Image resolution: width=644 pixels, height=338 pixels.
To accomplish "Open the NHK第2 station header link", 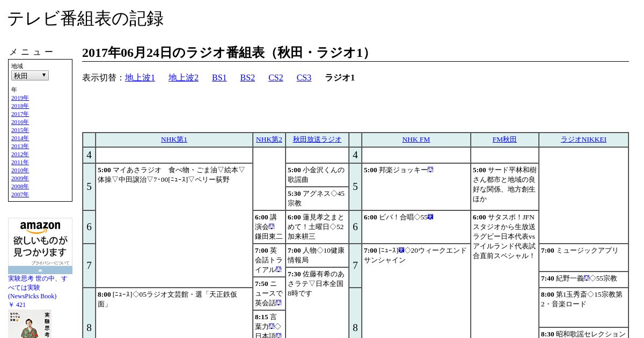I will 269,139.
